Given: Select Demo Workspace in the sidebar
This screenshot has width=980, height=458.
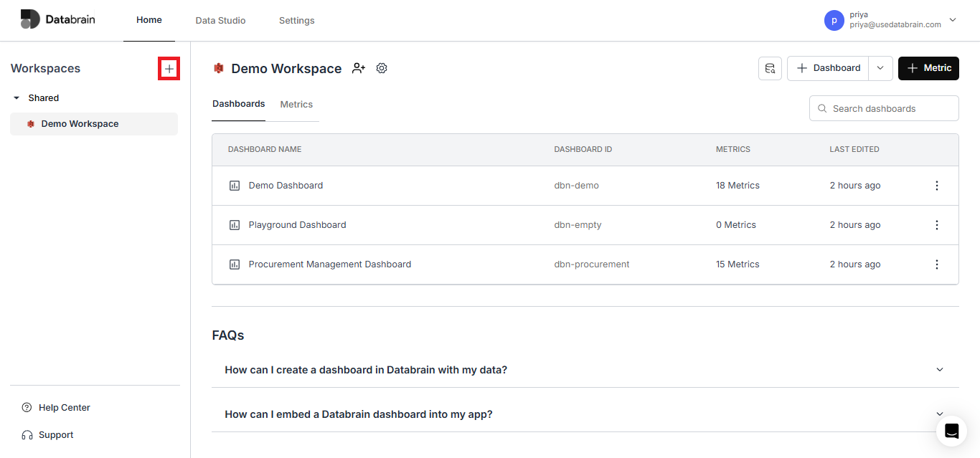Looking at the screenshot, I should [94, 124].
